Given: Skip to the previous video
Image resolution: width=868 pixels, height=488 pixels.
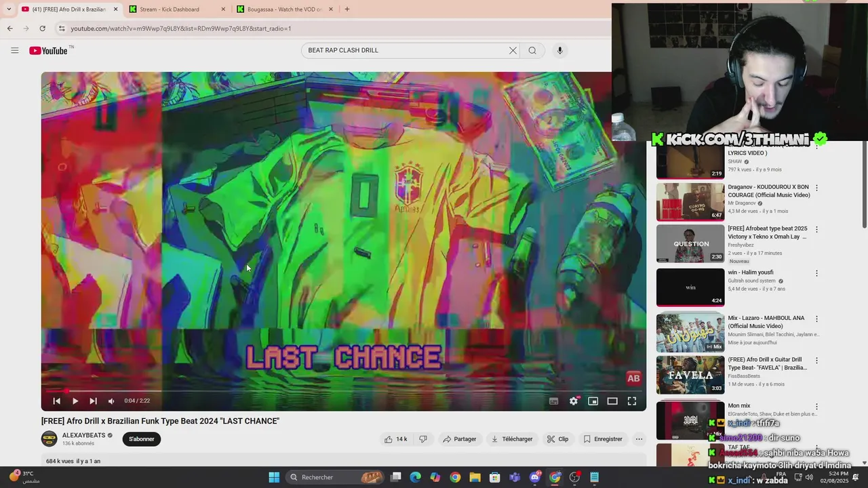Looking at the screenshot, I should click(56, 401).
